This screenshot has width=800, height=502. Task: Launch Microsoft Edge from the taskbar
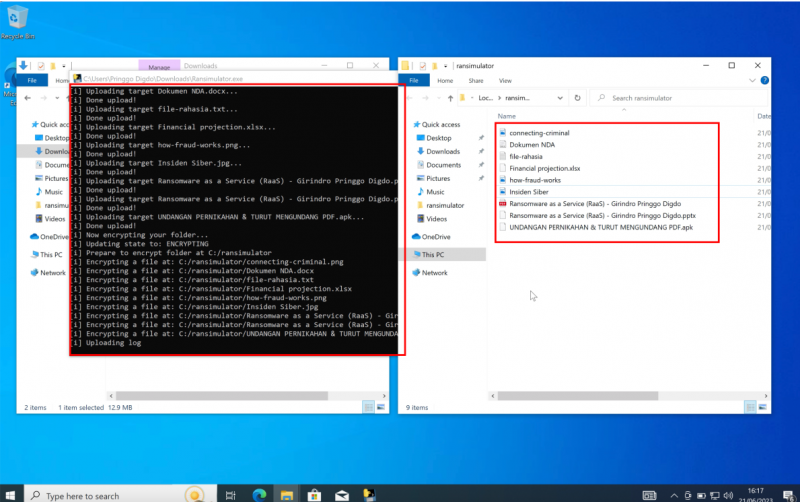click(260, 495)
